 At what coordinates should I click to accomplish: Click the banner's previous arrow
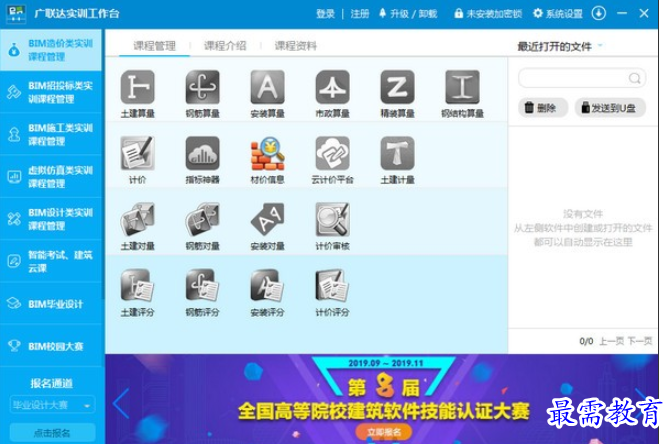[x=121, y=403]
